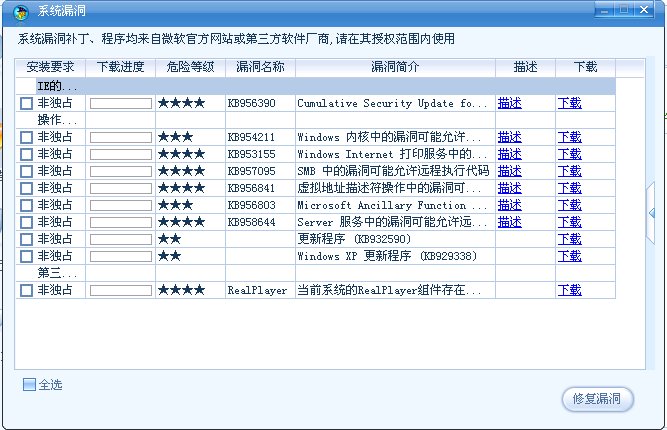The width and height of the screenshot is (667, 430).
Task: Sort by 下载进度 column header
Action: (120, 68)
